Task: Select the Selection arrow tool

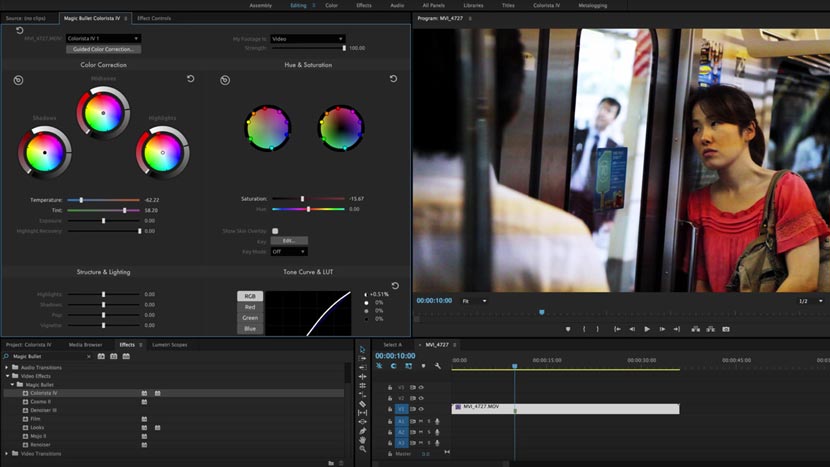Action: click(x=362, y=349)
